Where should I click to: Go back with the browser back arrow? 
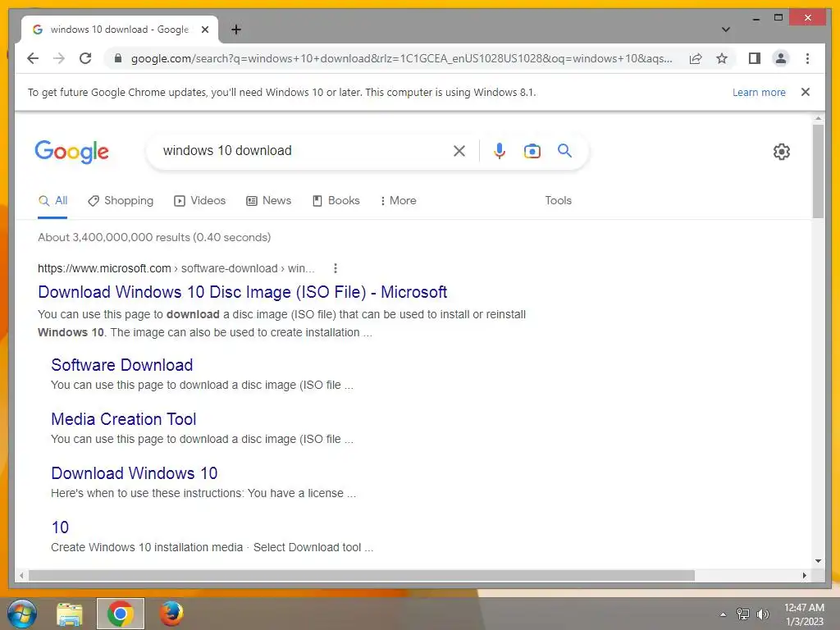(33, 58)
